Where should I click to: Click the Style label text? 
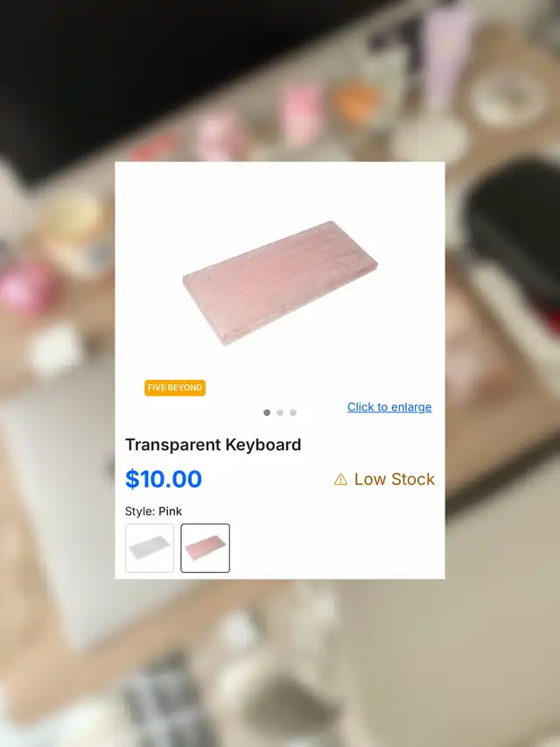[140, 511]
